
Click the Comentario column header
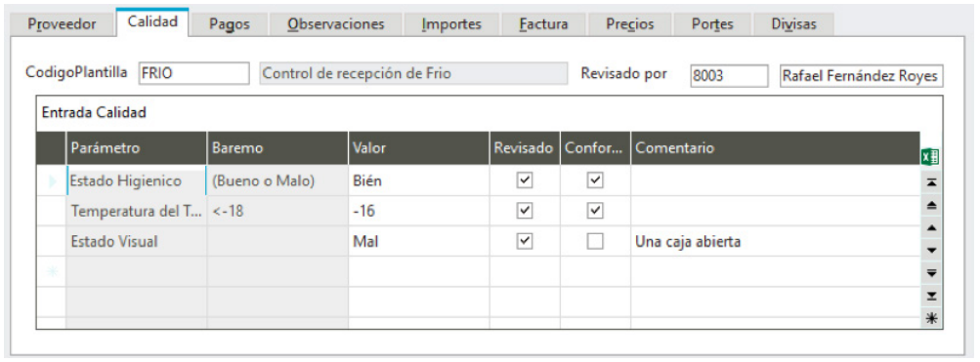tap(775, 148)
